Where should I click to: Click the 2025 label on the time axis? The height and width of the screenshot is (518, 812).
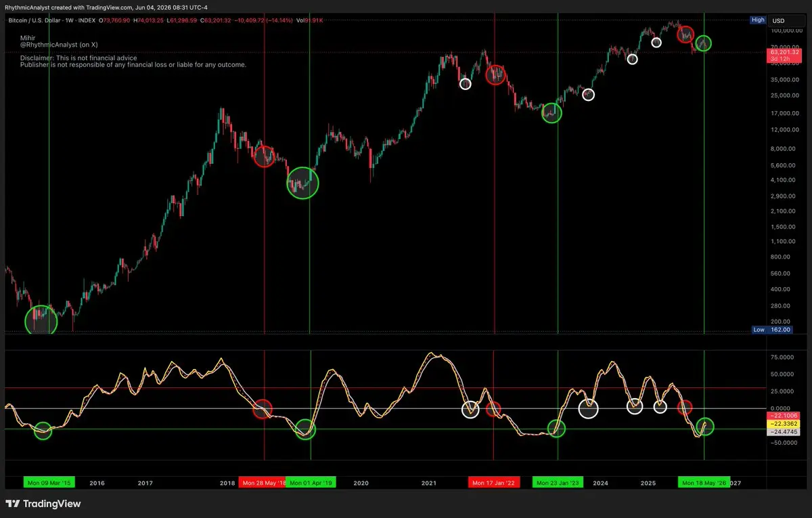tap(648, 483)
